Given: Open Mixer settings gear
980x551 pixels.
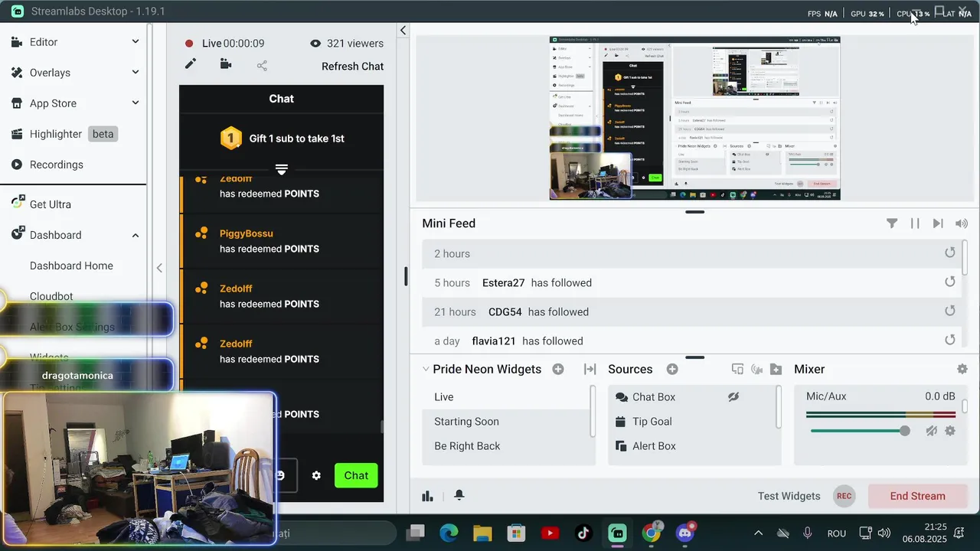Looking at the screenshot, I should (962, 369).
